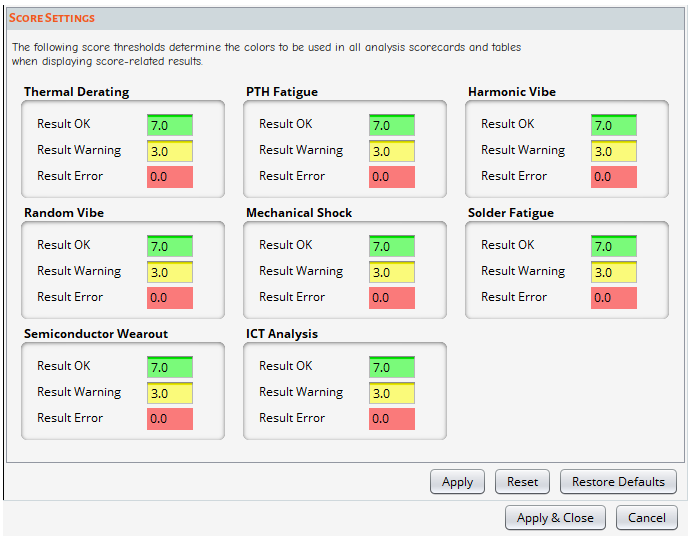Screen dimensions: 692x540
Task: Select Random Vibe Result Error field
Action: [170, 298]
